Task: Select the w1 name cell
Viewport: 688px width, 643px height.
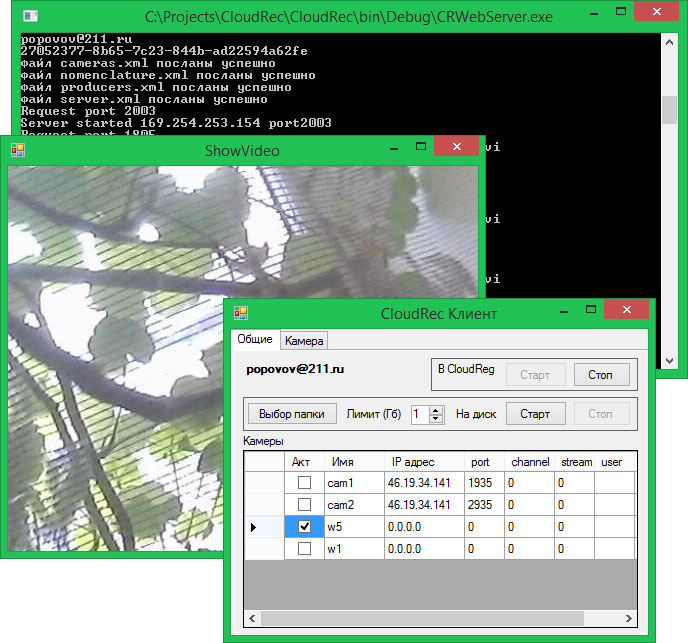Action: point(355,549)
